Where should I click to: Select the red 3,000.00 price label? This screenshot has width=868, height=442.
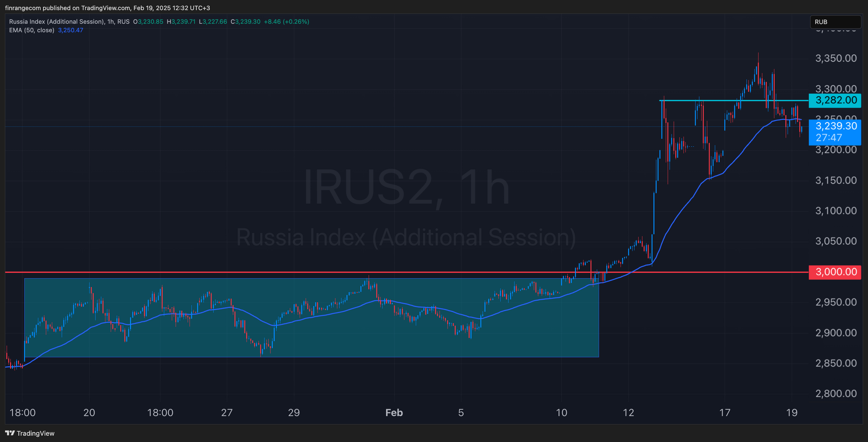tap(835, 272)
